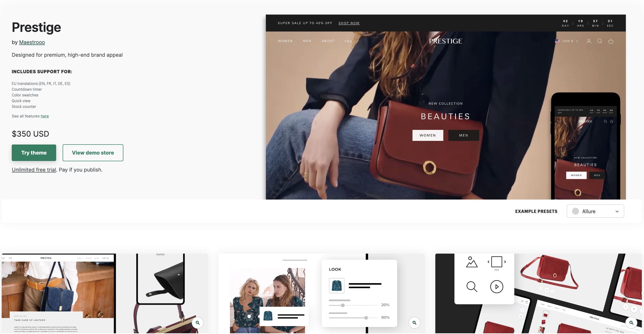Drag the 20% opacity slider in Look panel

[343, 305]
